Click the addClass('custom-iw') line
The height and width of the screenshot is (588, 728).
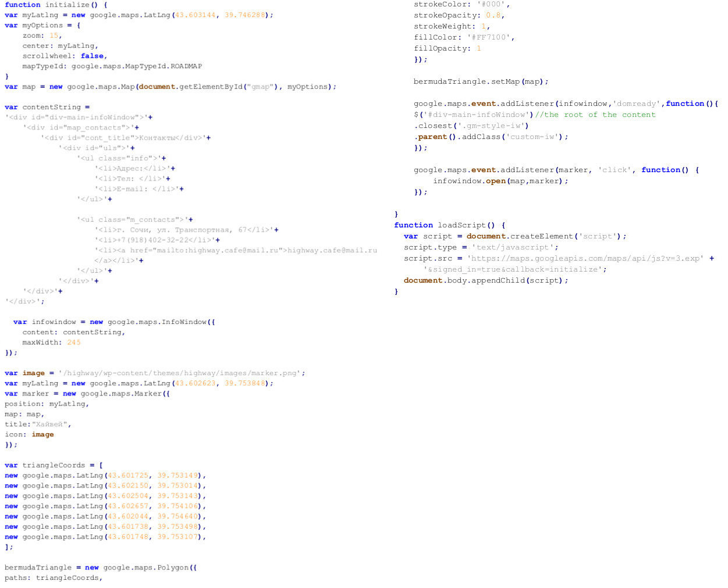coord(491,137)
